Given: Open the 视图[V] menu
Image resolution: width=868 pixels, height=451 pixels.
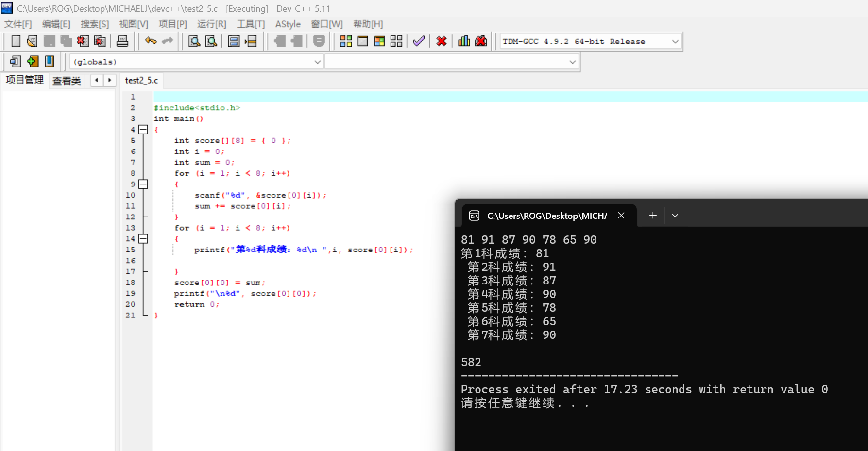Looking at the screenshot, I should coord(134,24).
